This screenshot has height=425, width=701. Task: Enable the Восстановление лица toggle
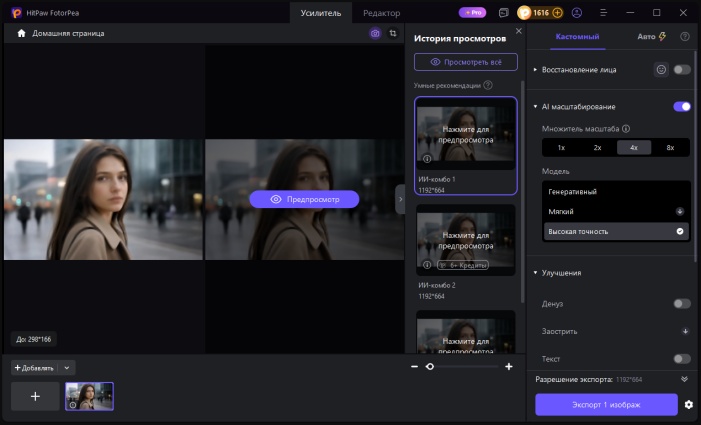pos(682,70)
